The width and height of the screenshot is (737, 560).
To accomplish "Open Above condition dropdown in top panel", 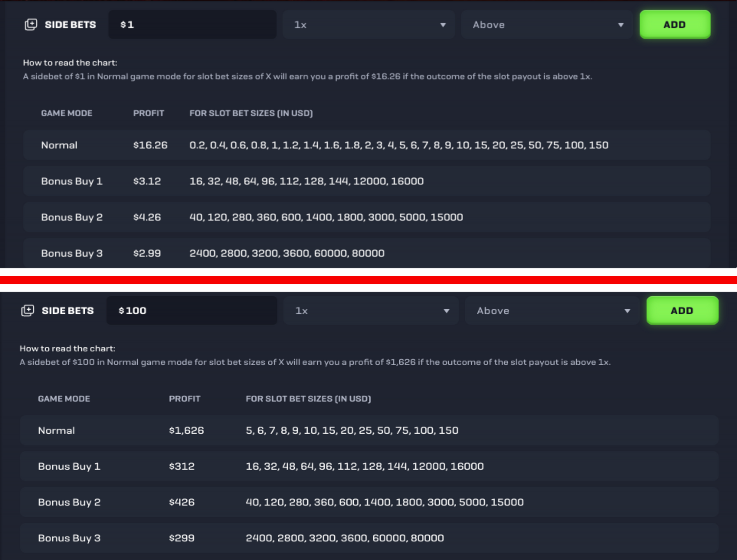I will [x=547, y=25].
